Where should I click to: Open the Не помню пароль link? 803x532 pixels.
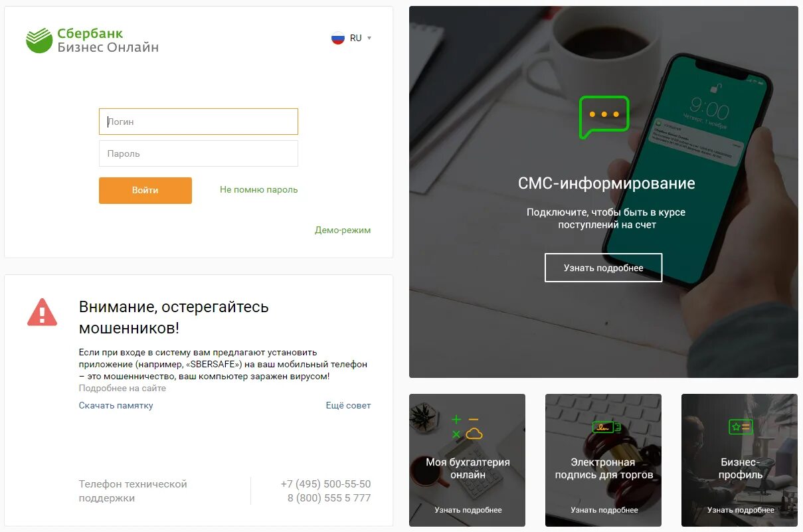pyautogui.click(x=259, y=189)
